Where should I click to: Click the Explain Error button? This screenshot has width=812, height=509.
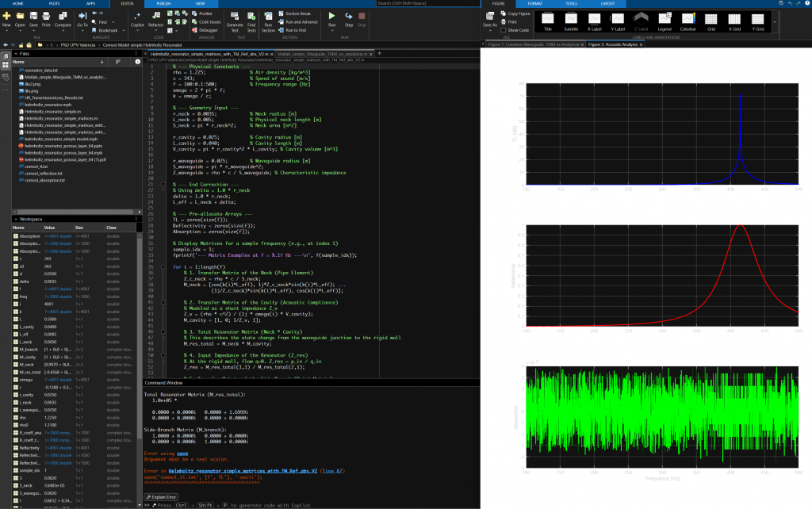tap(162, 497)
